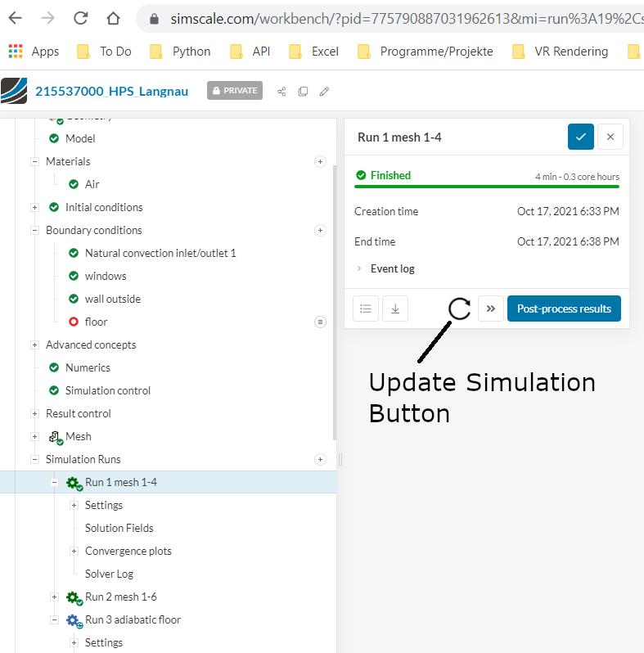The width and height of the screenshot is (644, 653).
Task: Click the update simulation refresh icon
Action: [x=460, y=308]
